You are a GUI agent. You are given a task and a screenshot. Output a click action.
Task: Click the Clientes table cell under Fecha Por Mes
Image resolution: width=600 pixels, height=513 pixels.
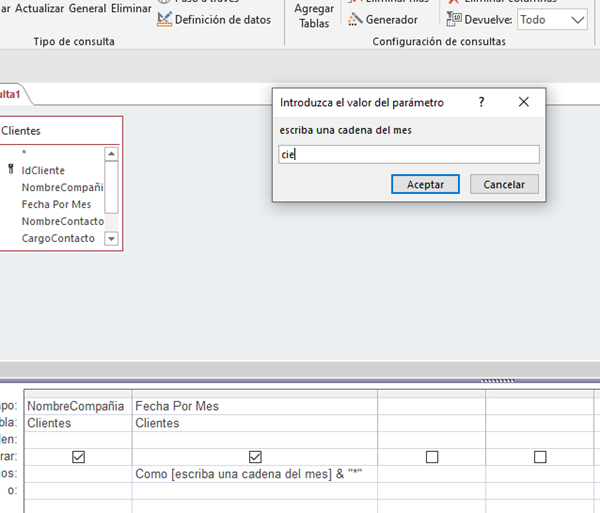(x=254, y=423)
